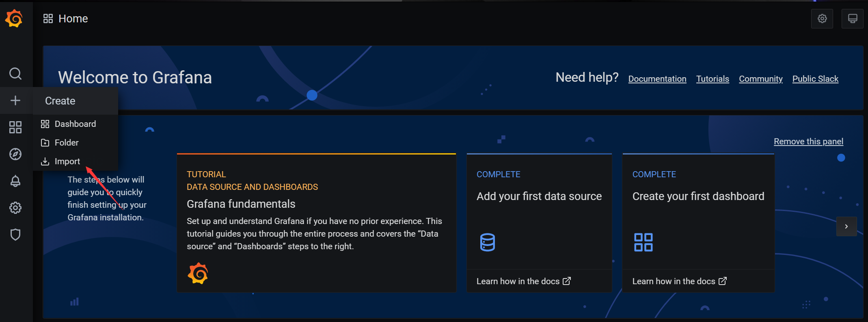Click COMPLETE label on the data source card
This screenshot has width=868, height=322.
point(498,174)
